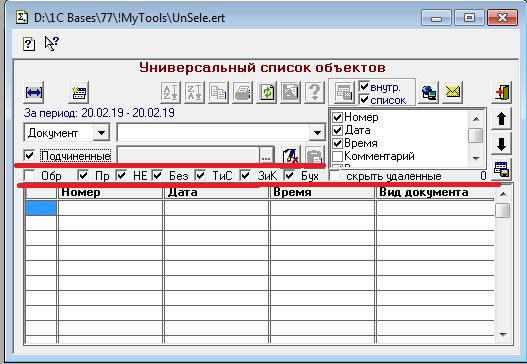Maximize the UnSele.ert window

tap(469, 17)
